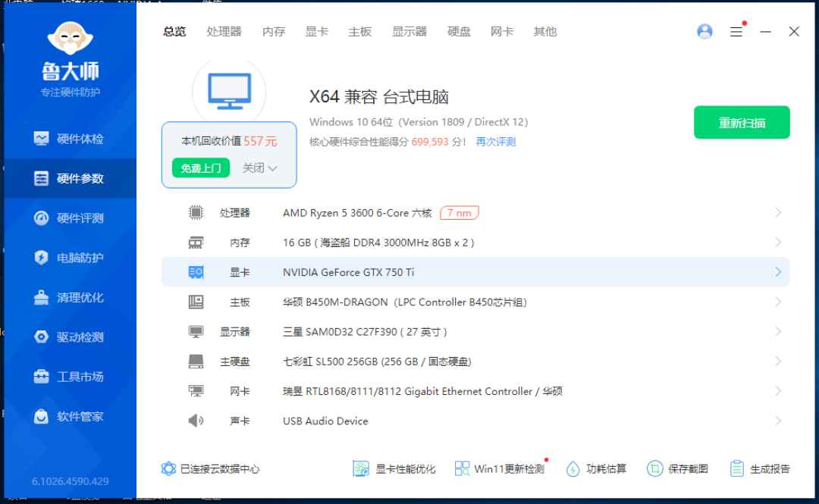Open Win11更新检测 tool
Viewport: 819px width, 504px height.
coord(500,469)
